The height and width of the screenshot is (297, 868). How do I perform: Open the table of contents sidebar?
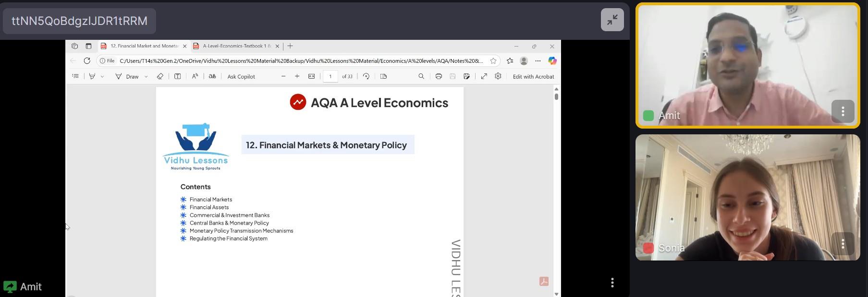pyautogui.click(x=75, y=76)
